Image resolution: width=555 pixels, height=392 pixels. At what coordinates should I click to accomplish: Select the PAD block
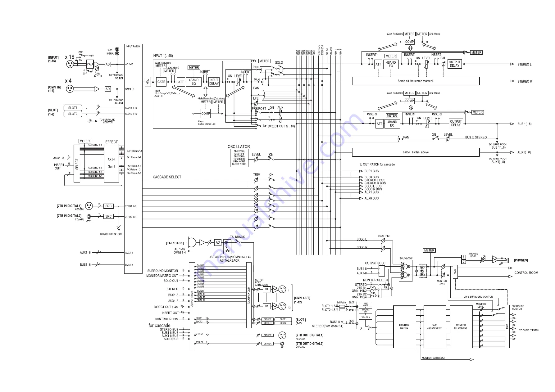point(90,64)
